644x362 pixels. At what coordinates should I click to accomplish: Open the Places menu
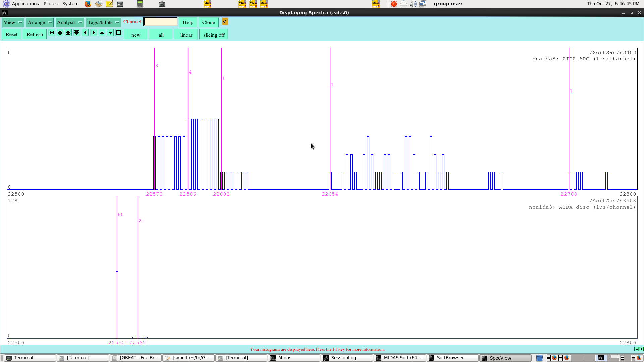(50, 4)
